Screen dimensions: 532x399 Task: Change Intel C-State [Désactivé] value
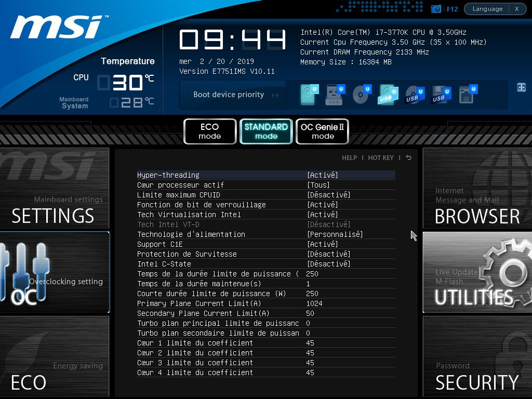[328, 263]
